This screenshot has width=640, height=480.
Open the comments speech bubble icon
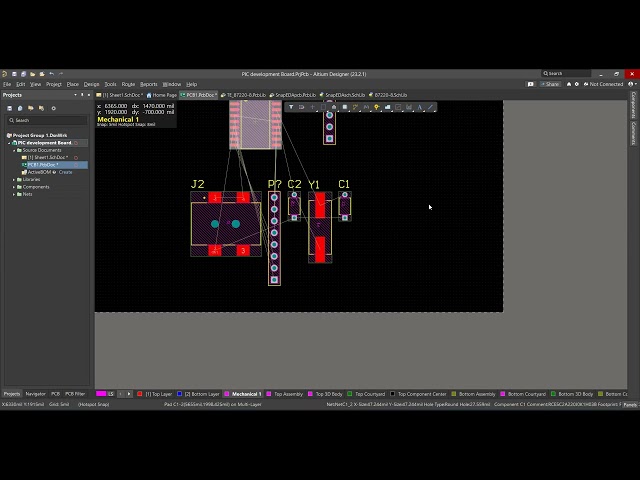coord(530,84)
